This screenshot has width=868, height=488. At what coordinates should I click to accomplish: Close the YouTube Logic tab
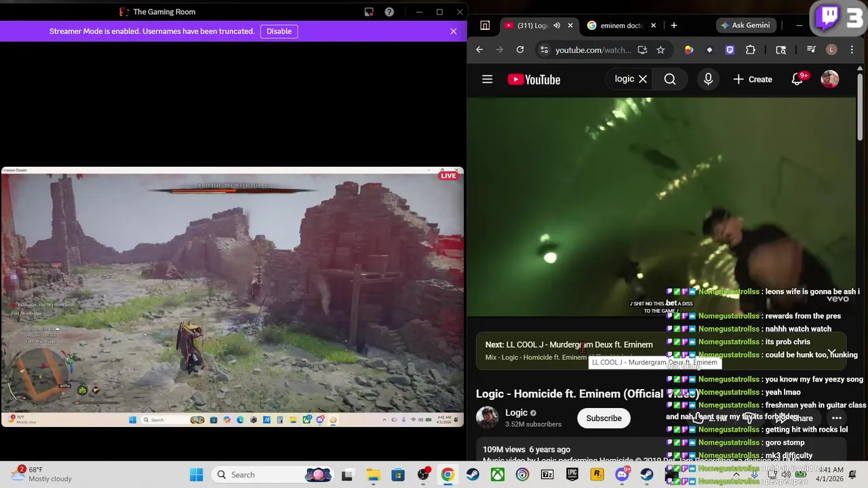tap(570, 26)
